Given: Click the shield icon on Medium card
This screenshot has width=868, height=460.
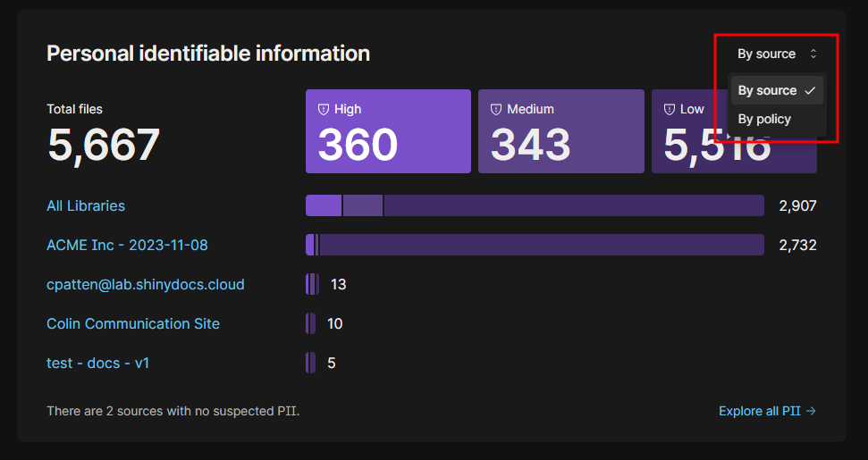Looking at the screenshot, I should [496, 109].
